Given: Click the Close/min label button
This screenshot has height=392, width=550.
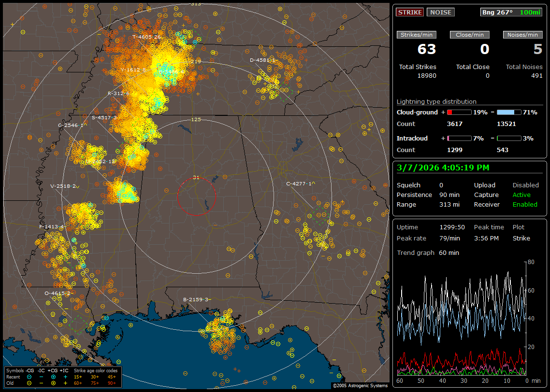Looking at the screenshot, I should 470,35.
